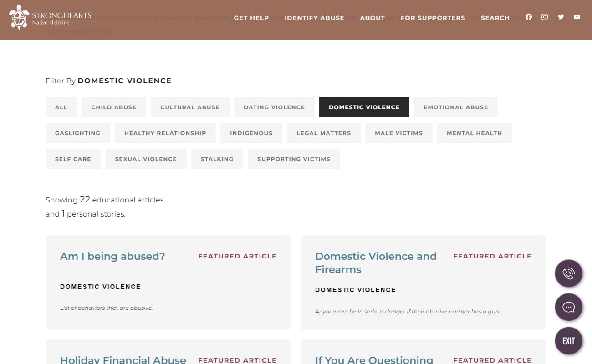The image size is (592, 364).
Task: Click the 'StrongHearts Native Helpline' site name
Action: click(61, 18)
